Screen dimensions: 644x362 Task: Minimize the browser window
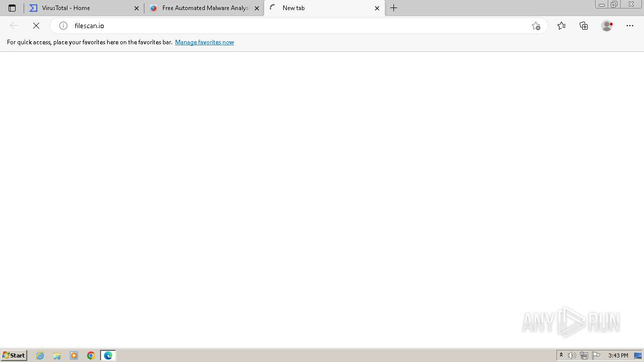(601, 5)
